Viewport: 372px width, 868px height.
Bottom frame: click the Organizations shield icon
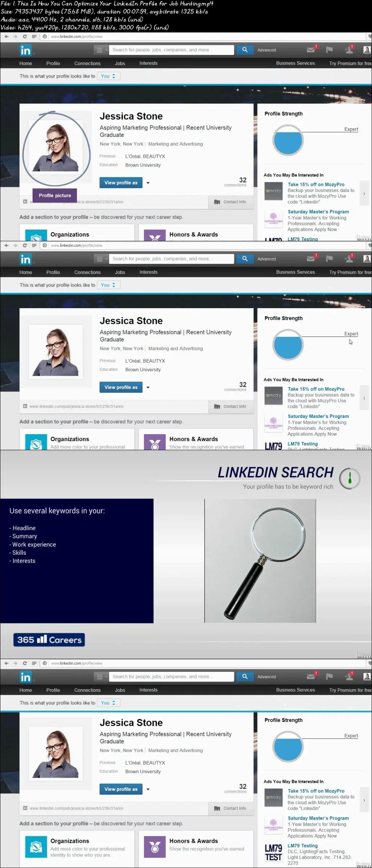(36, 847)
